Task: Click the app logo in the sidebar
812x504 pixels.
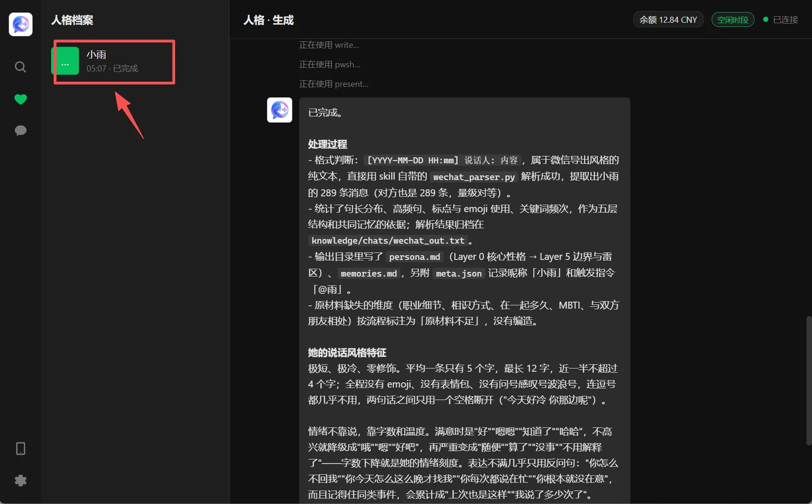Action: tap(21, 24)
